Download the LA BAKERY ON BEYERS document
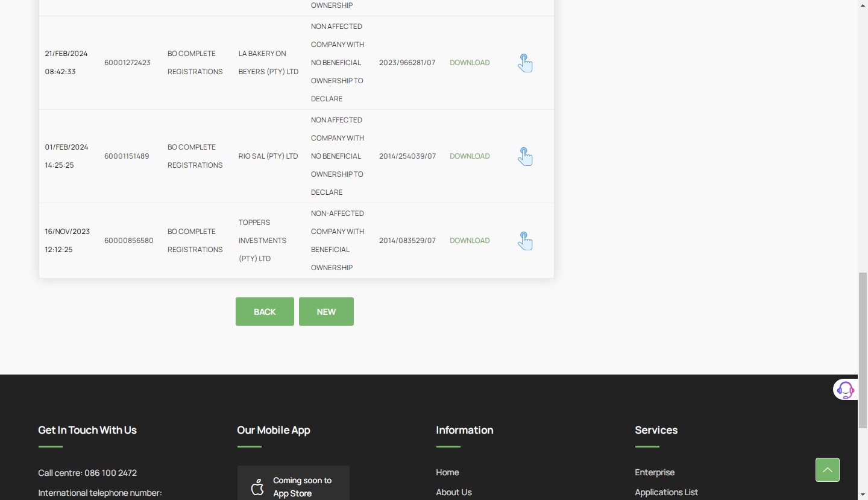This screenshot has height=500, width=868. 469,63
